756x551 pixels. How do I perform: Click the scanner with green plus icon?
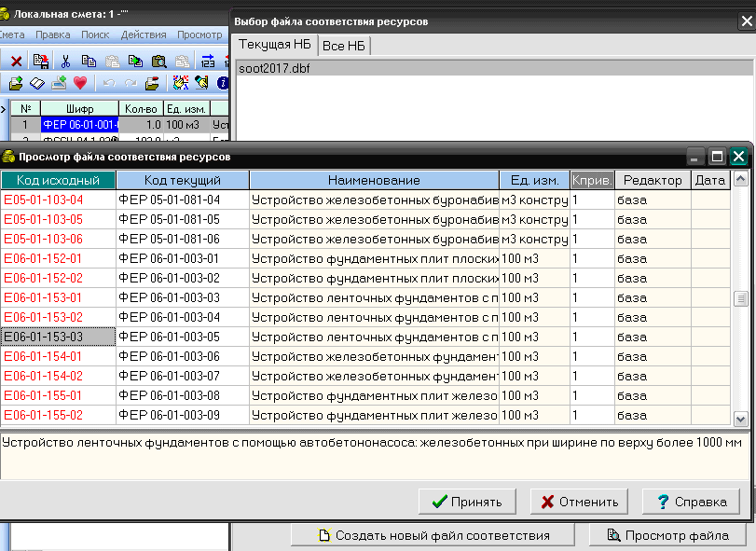coord(59,83)
